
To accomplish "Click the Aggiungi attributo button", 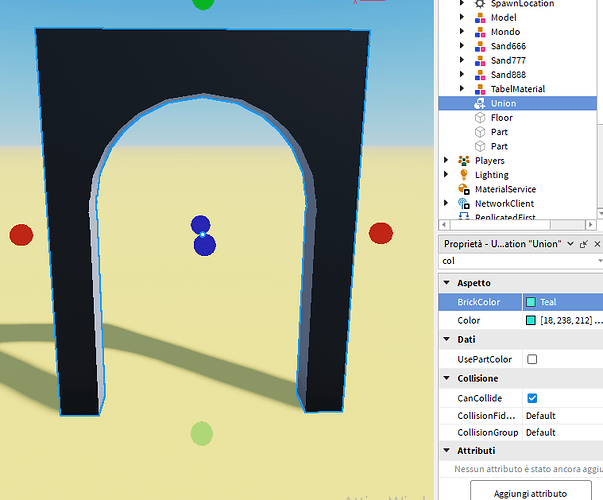I will (531, 493).
